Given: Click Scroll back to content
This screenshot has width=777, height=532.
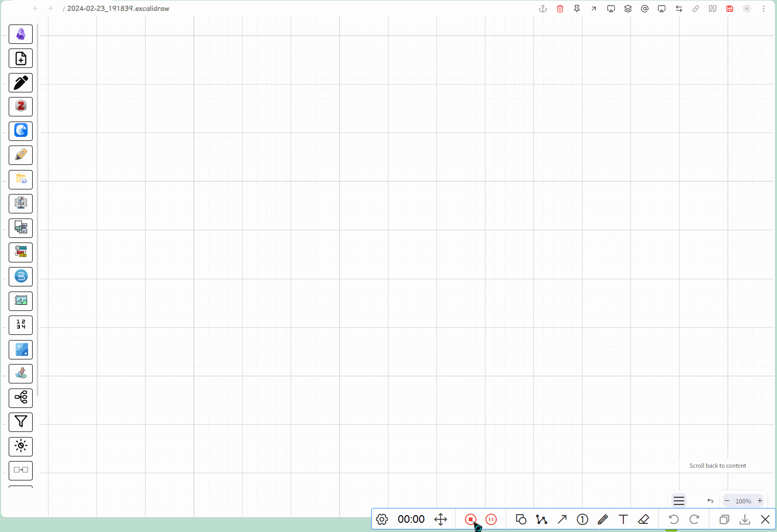Looking at the screenshot, I should 718,466.
